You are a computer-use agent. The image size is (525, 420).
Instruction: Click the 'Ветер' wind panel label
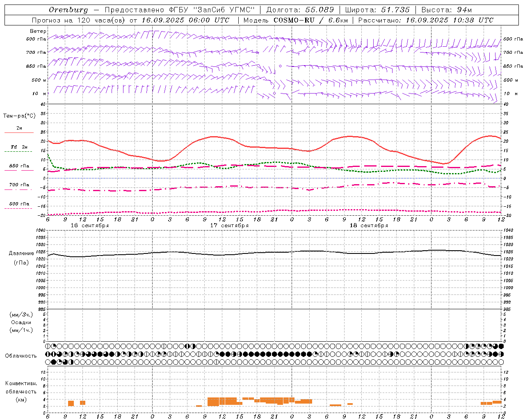tap(38, 31)
